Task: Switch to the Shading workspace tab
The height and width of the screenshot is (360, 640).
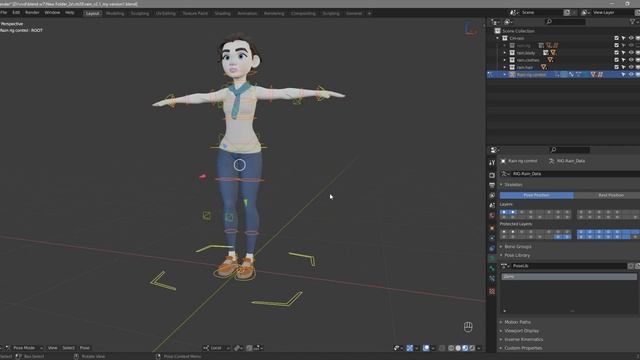Action: coord(222,13)
